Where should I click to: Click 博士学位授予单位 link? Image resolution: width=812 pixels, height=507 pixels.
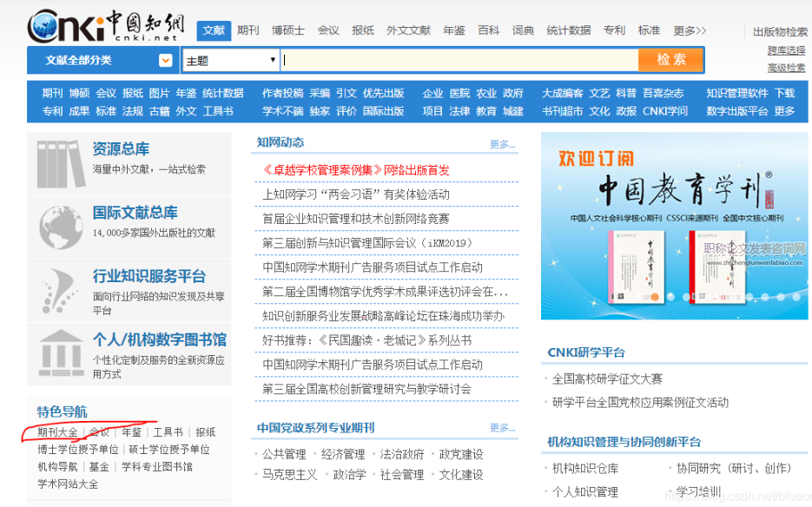click(x=77, y=449)
